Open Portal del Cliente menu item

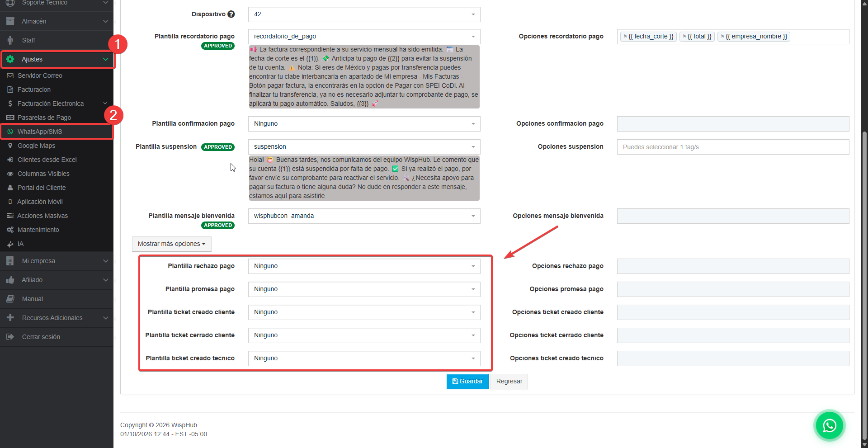tap(57, 188)
